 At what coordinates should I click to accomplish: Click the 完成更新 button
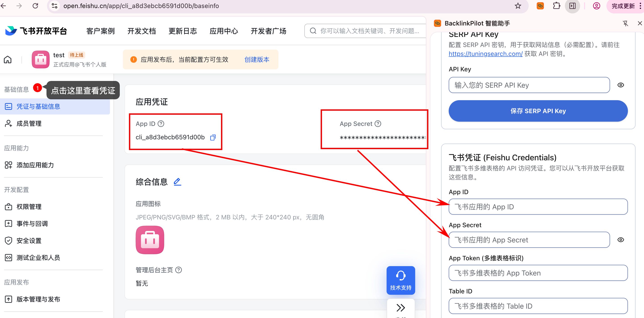coord(623,6)
